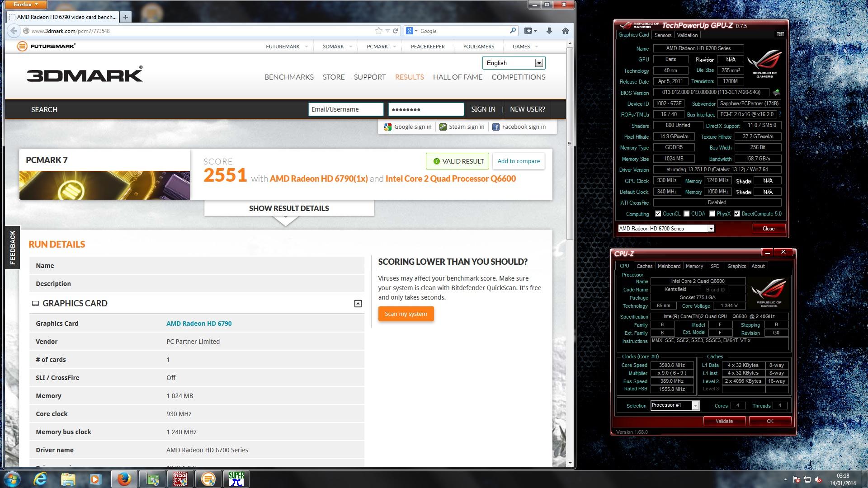Open a new Firefox tab with plus
Screen dimensions: 868x488
pyautogui.click(x=126, y=17)
